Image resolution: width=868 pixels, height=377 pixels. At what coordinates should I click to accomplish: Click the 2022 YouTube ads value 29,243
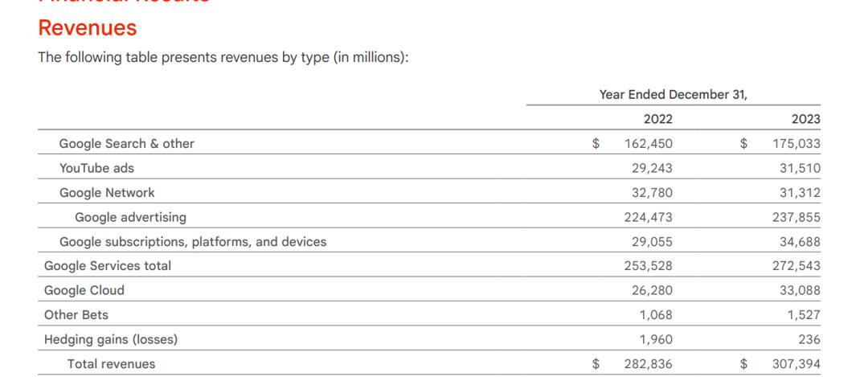652,168
